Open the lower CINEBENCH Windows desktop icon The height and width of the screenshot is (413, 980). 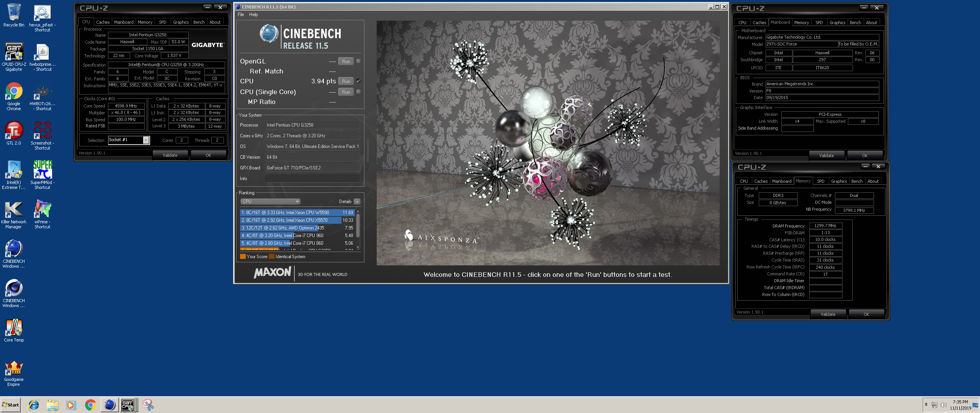(14, 293)
